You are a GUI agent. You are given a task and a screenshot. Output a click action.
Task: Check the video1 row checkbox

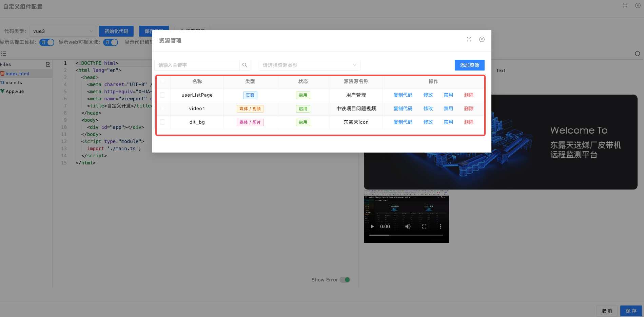[163, 108]
